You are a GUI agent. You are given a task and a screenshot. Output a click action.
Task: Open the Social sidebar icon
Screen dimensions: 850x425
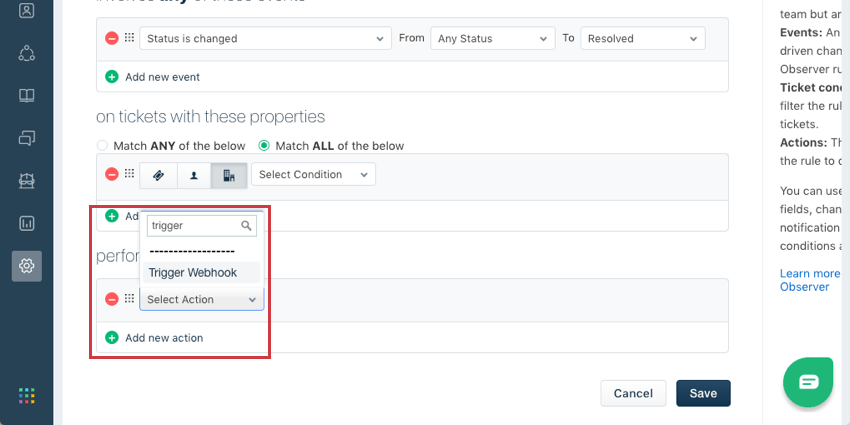(x=26, y=53)
